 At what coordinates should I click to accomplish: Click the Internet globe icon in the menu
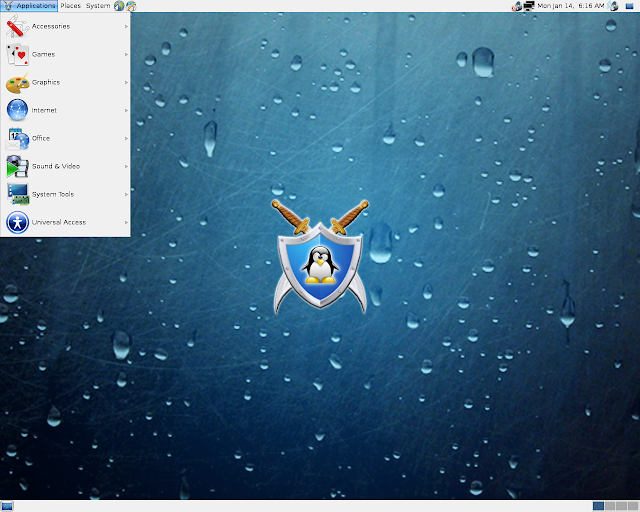(x=17, y=110)
